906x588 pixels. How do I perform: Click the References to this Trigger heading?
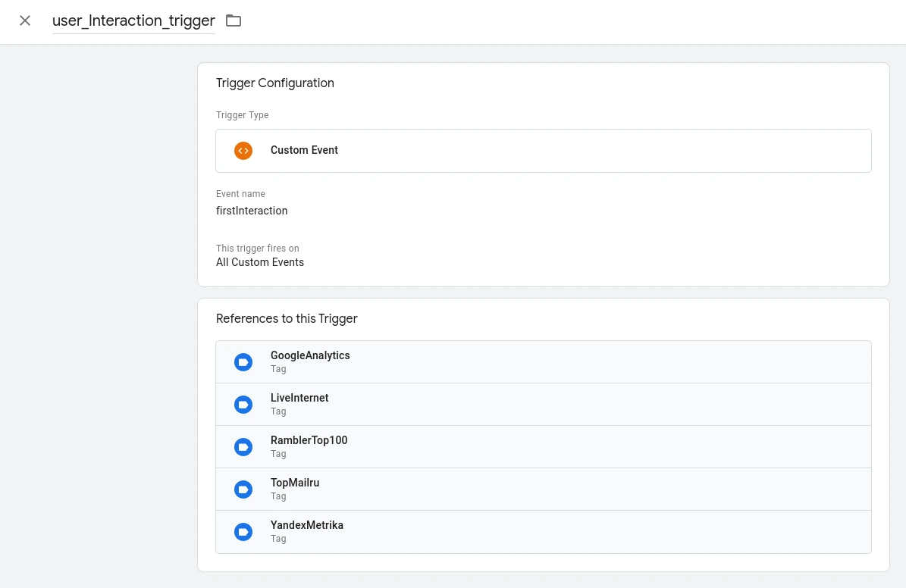coord(287,318)
